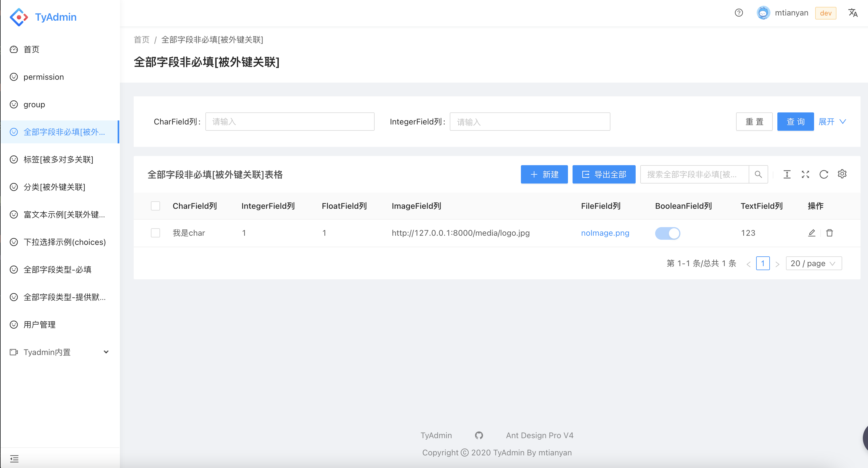
Task: Click the search magnifier button
Action: click(758, 174)
